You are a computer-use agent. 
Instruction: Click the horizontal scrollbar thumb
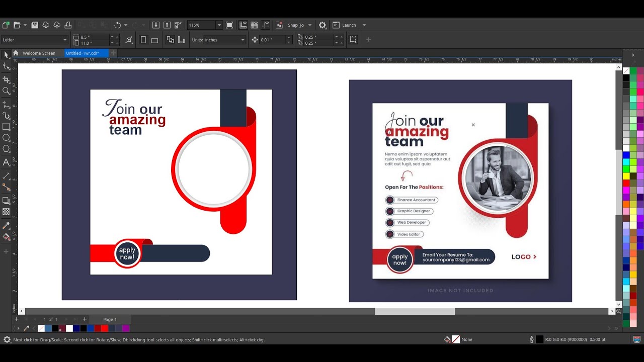[415, 311]
